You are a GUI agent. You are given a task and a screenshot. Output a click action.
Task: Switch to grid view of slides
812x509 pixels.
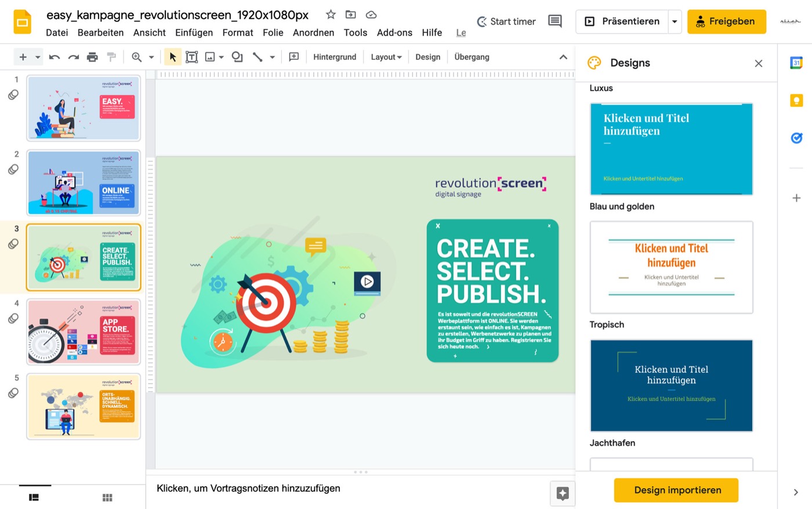coord(107,497)
